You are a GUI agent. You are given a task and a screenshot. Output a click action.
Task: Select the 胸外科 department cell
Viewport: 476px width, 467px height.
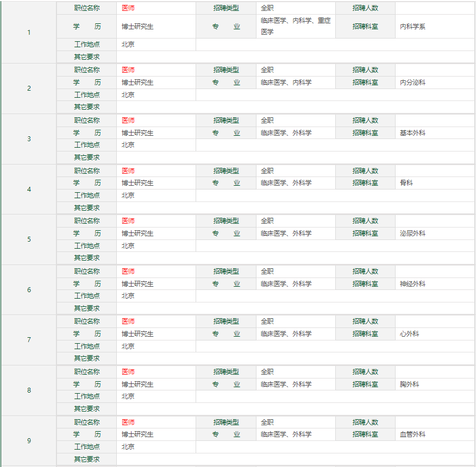tap(410, 384)
